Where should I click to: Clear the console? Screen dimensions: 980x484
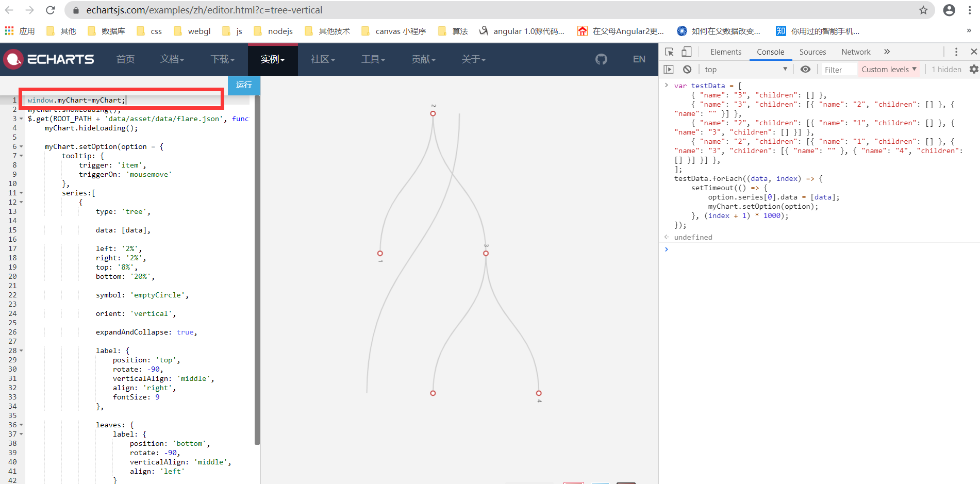[687, 69]
